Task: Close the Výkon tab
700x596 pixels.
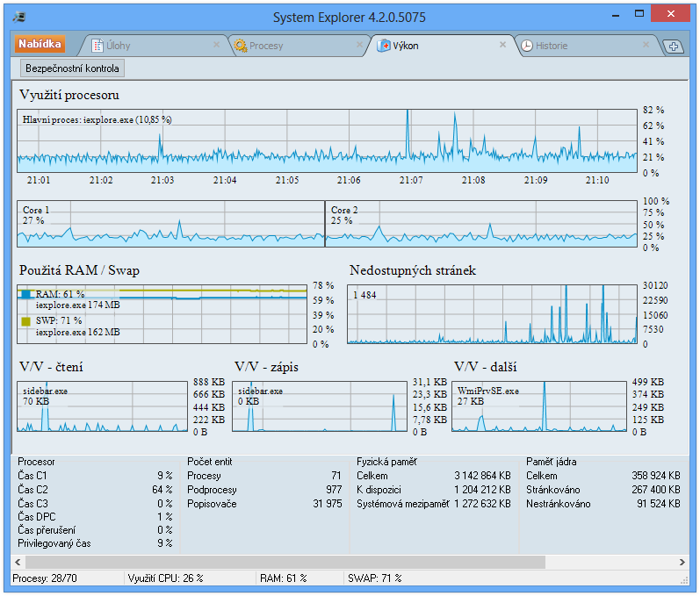Action: click(x=502, y=45)
